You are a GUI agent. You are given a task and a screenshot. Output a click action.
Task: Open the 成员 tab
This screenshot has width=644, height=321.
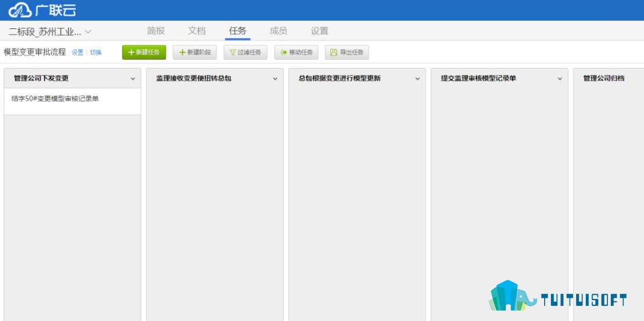(278, 31)
